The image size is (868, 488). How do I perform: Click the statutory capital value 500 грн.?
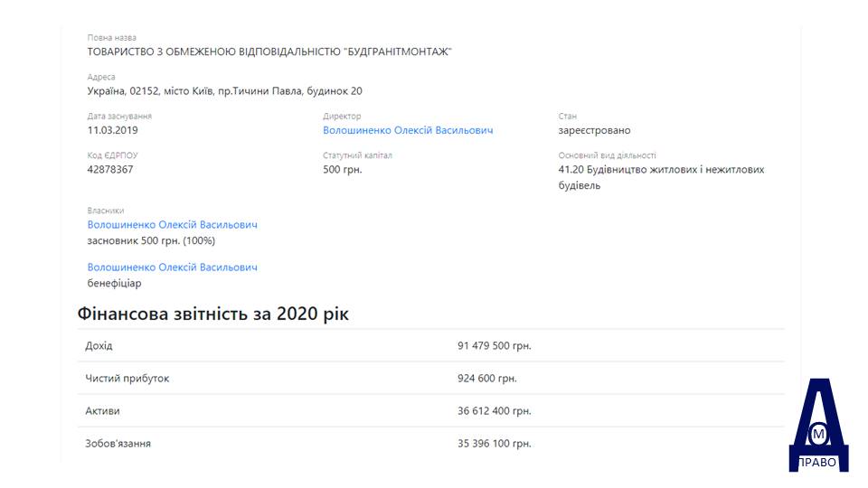(342, 170)
